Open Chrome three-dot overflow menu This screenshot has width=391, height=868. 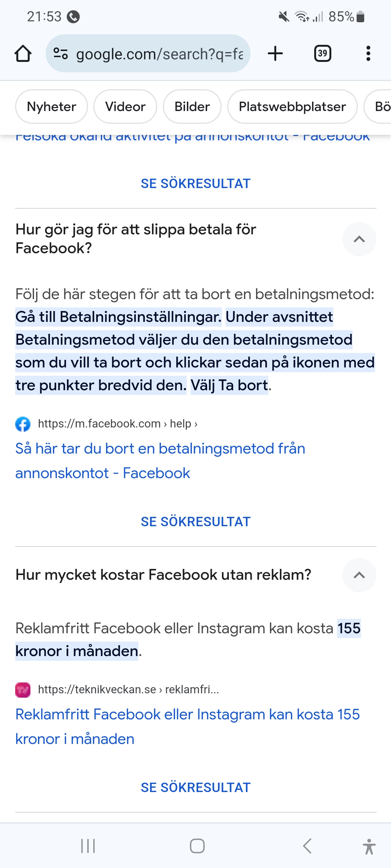[368, 54]
